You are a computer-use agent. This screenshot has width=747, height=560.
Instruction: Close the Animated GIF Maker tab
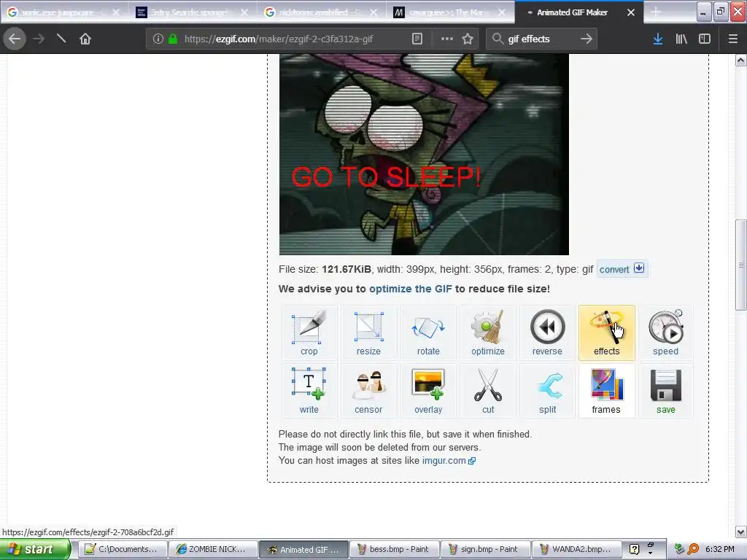coord(631,12)
